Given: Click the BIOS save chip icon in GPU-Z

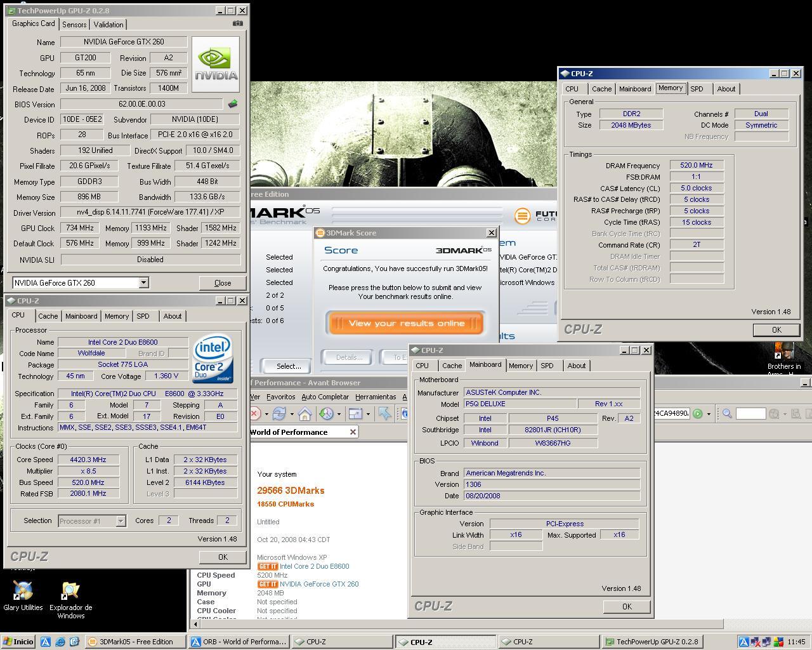Looking at the screenshot, I should (x=233, y=104).
